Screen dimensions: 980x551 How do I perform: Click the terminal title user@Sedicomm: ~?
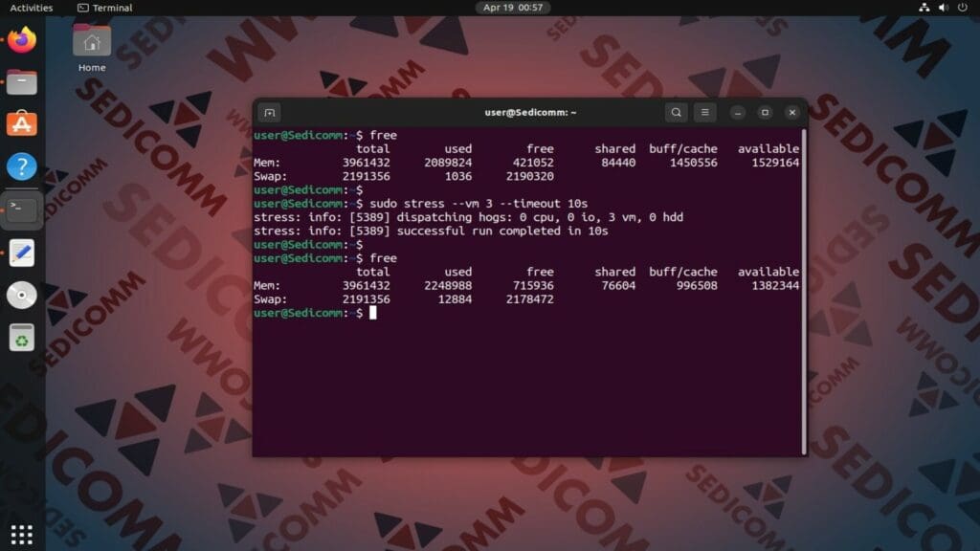[x=530, y=113]
